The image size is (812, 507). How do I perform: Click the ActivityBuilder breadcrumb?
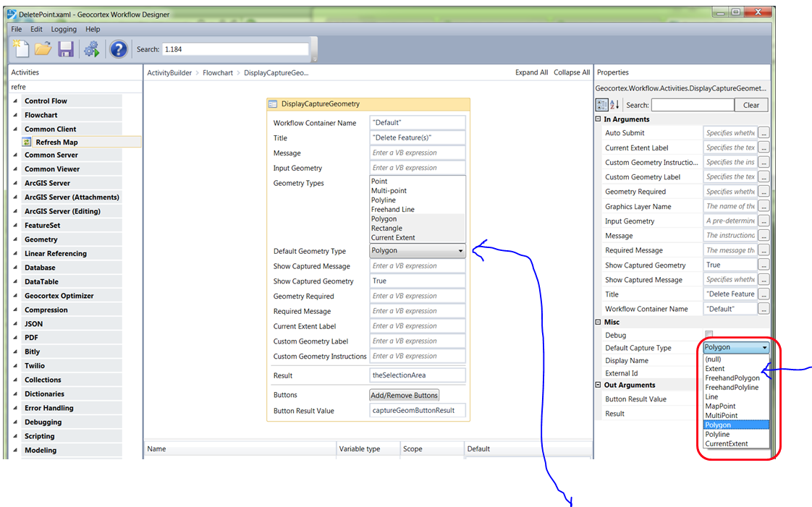coord(169,73)
